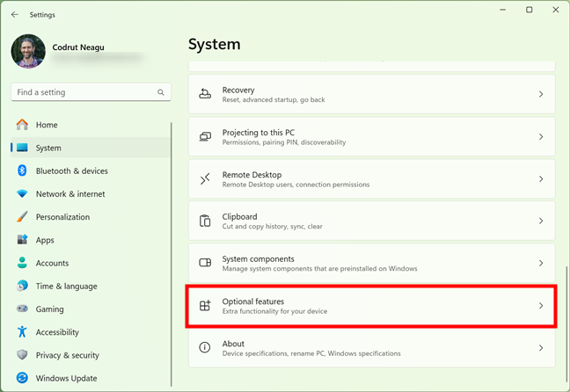Viewport: 570px width, 392px height.
Task: Click the About info icon
Action: click(205, 347)
